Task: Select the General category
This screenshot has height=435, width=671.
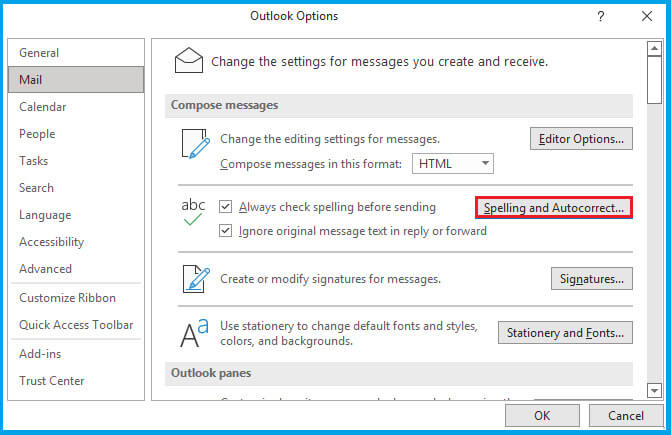Action: 76,53
